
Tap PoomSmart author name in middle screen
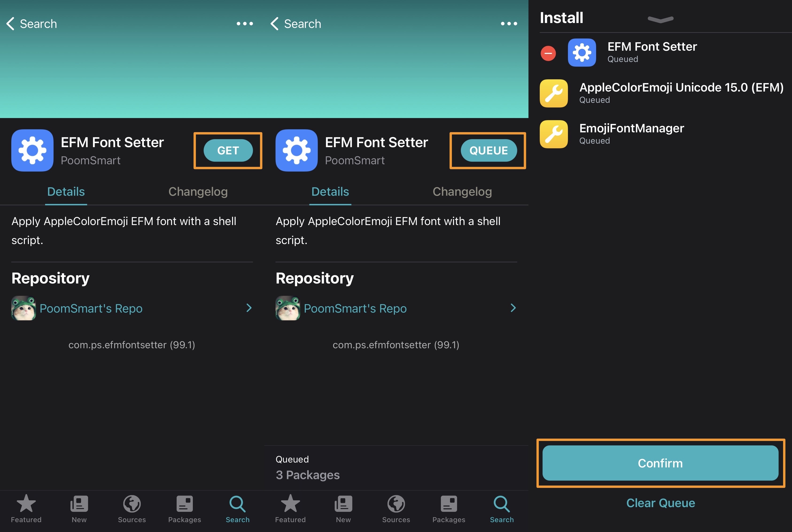(355, 161)
